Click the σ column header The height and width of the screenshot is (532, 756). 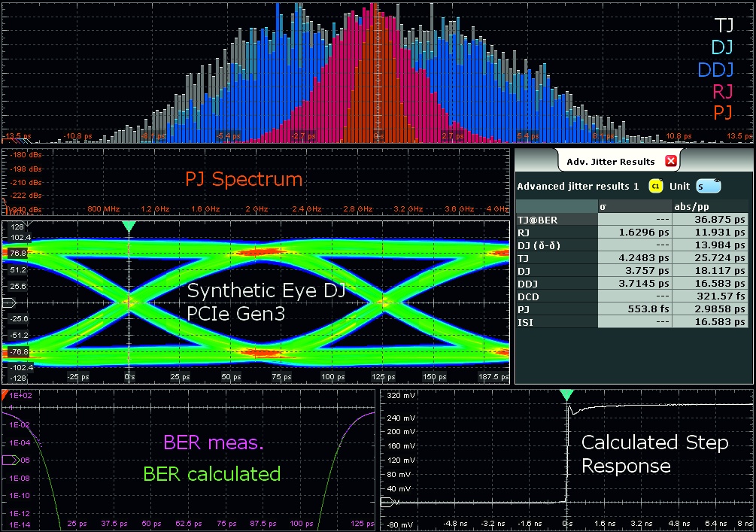(x=635, y=206)
